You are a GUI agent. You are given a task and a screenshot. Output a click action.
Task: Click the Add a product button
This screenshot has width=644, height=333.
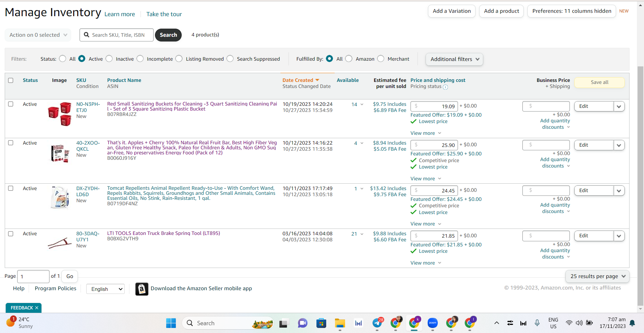click(x=501, y=11)
